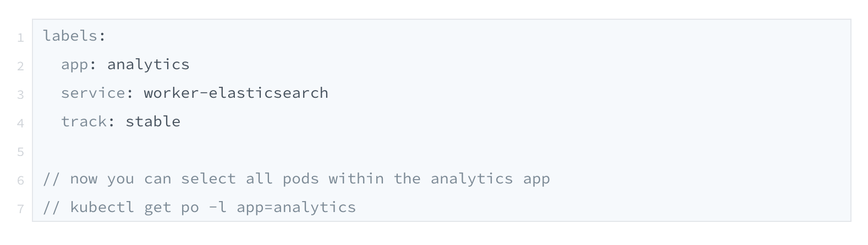Click line number 3 in the gutter
The height and width of the screenshot is (245, 868).
coord(20,94)
